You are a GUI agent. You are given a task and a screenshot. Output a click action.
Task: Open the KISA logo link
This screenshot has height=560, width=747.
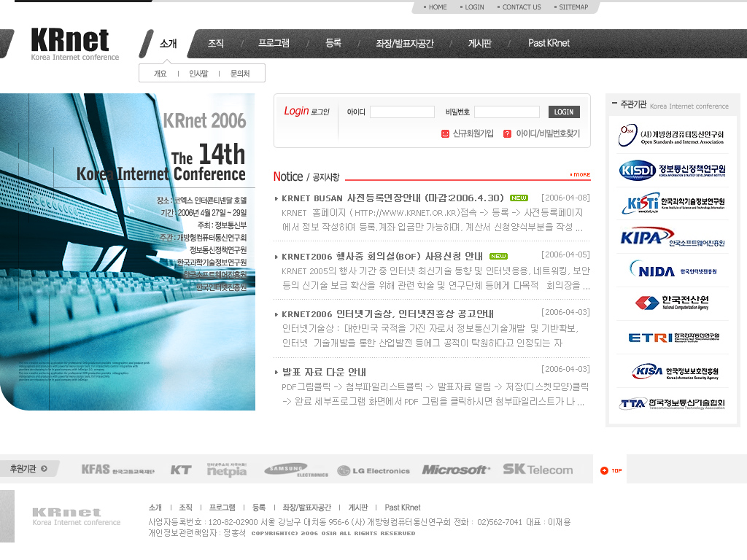672,371
